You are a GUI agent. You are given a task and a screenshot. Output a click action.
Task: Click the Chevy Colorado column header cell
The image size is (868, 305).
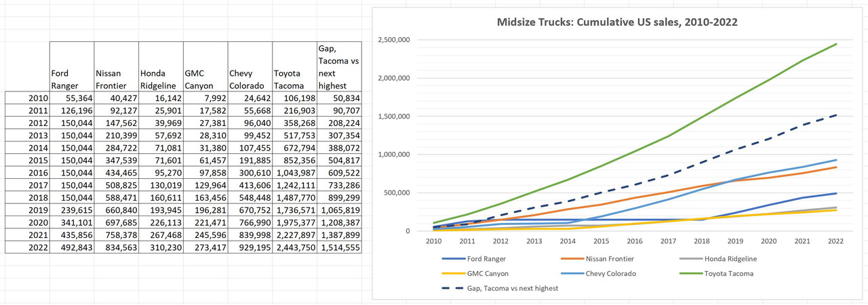(250, 66)
